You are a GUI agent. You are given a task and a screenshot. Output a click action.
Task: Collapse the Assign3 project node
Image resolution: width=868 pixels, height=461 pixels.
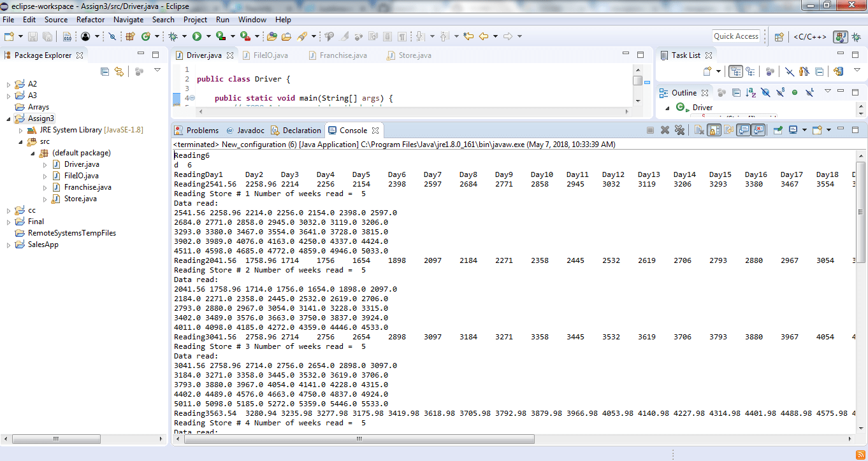click(8, 118)
